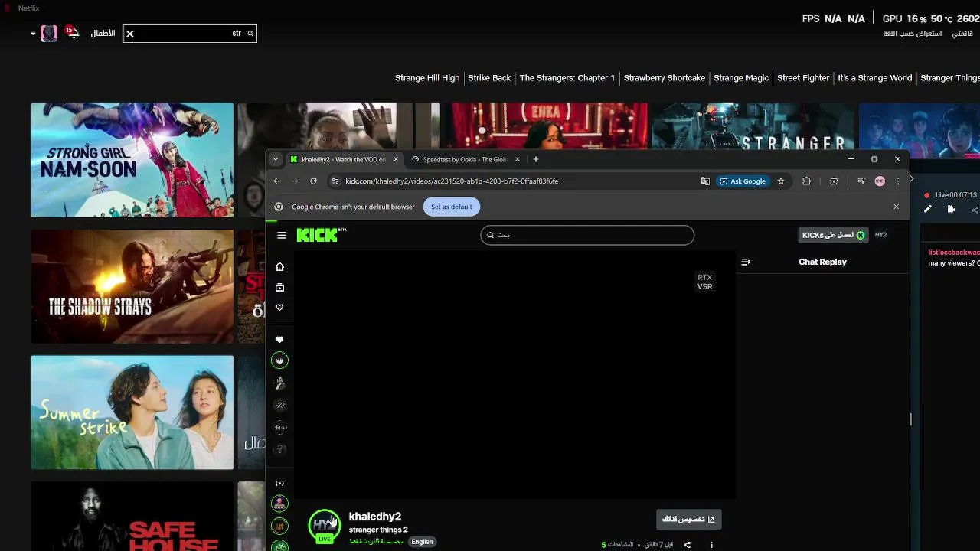Image resolution: width=980 pixels, height=551 pixels.
Task: Open the Kick Browse icon in sidebar
Action: point(279,287)
